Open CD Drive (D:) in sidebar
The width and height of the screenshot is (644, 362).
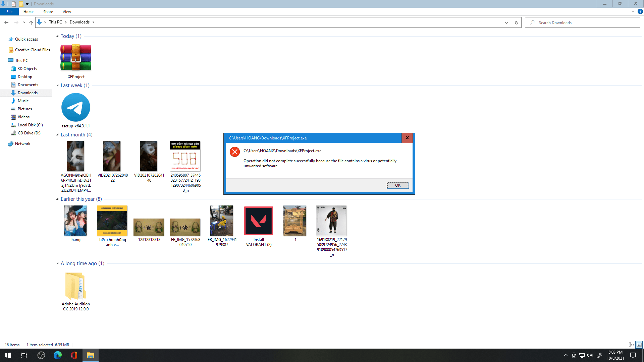(29, 133)
